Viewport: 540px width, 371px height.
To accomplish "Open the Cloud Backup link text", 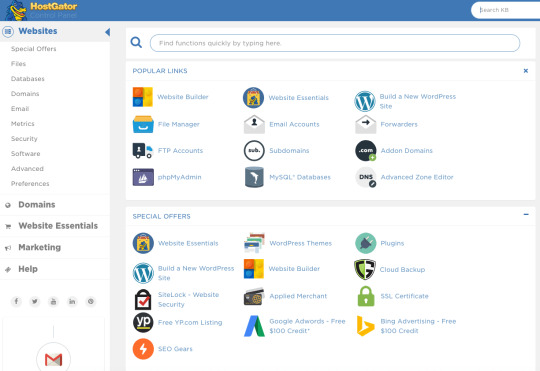I will tap(402, 269).
